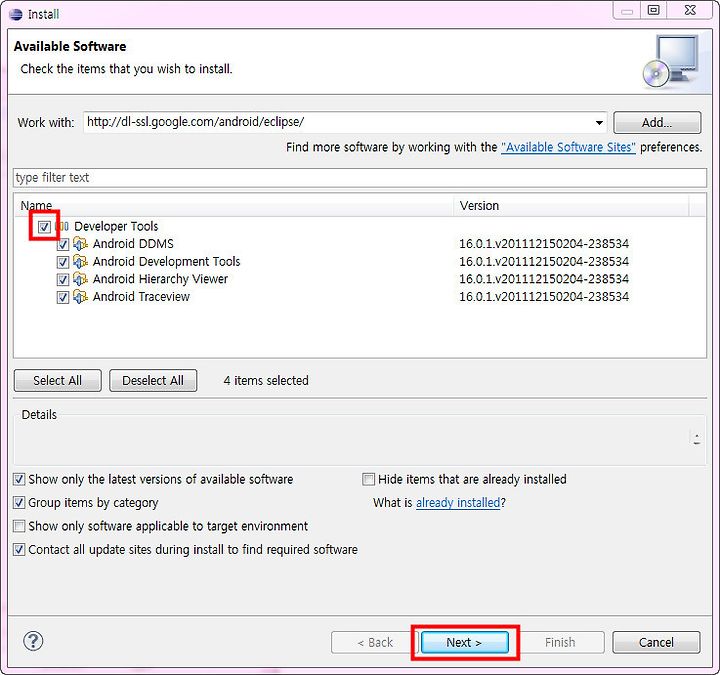Open help via the question mark icon
This screenshot has height=675, width=720.
(x=33, y=641)
